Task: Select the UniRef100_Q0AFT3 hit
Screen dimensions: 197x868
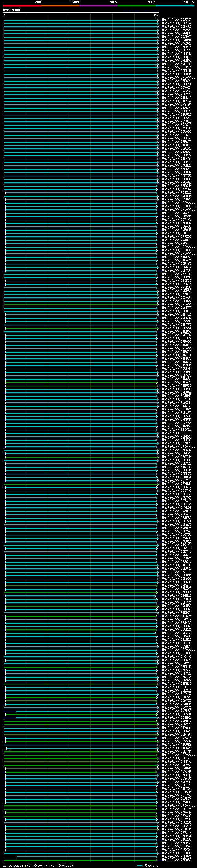Action: (177, 308)
